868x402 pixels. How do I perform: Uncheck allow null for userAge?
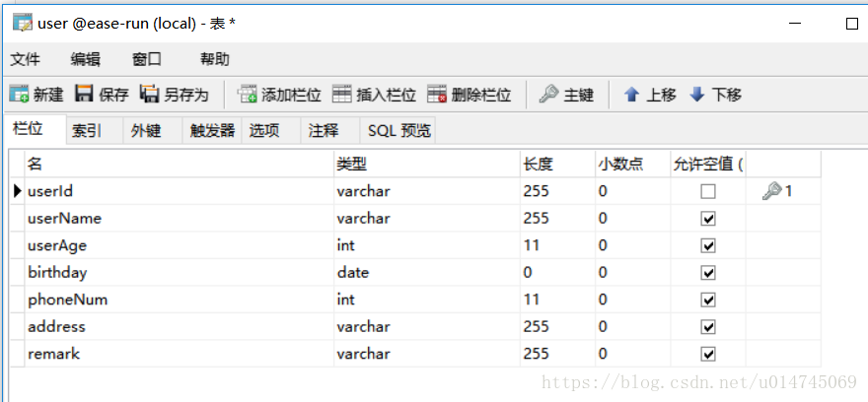pos(707,245)
